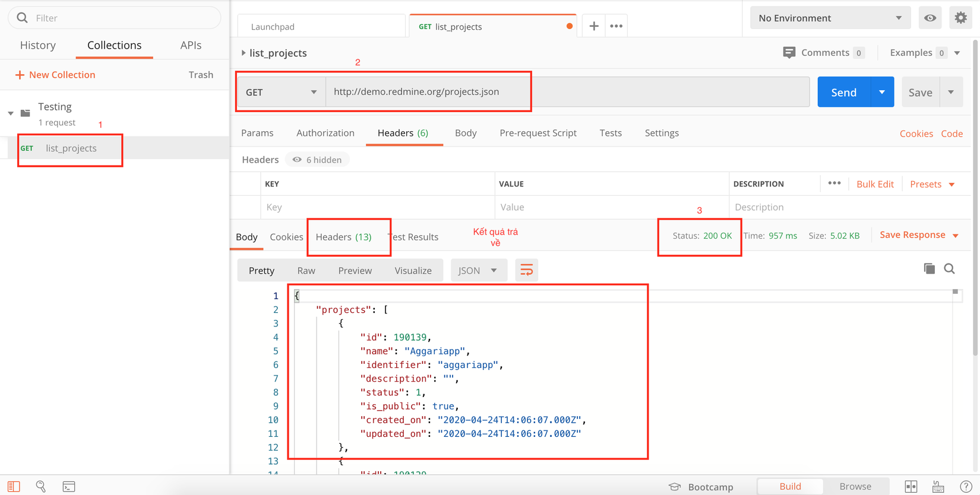Open the manage environments gear icon
The width and height of the screenshot is (980, 495).
(x=960, y=18)
